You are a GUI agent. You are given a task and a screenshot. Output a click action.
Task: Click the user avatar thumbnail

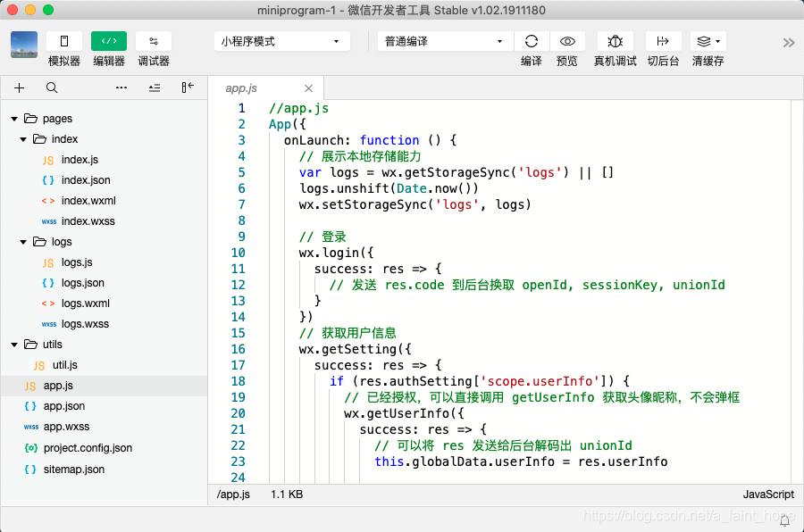tap(24, 45)
